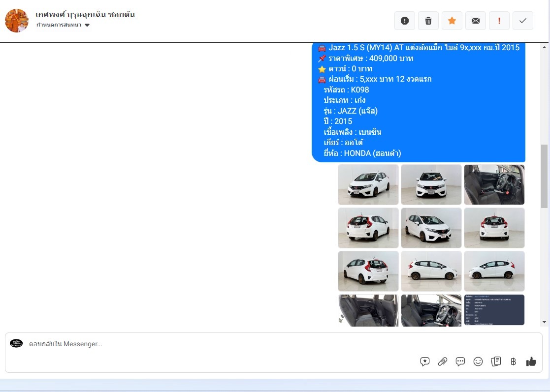Viewport: 550px width, 392px height.
Task: Open front view car photo thumbnail
Action: click(431, 184)
